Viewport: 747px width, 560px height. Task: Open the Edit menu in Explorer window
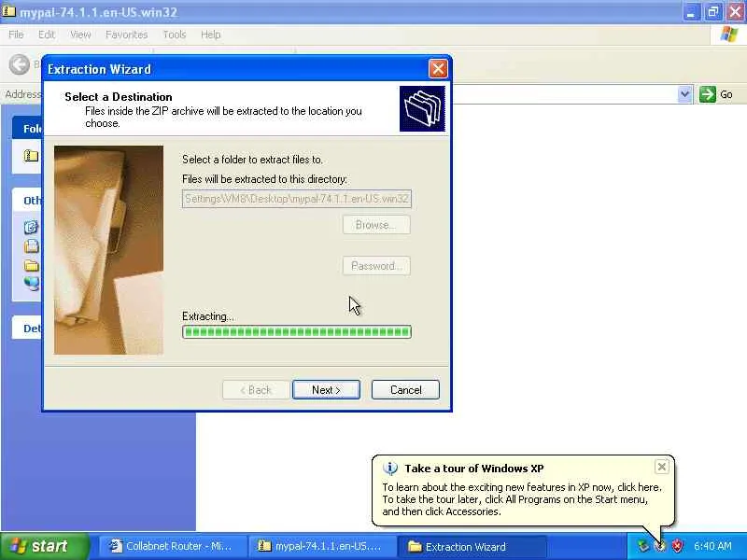47,35
